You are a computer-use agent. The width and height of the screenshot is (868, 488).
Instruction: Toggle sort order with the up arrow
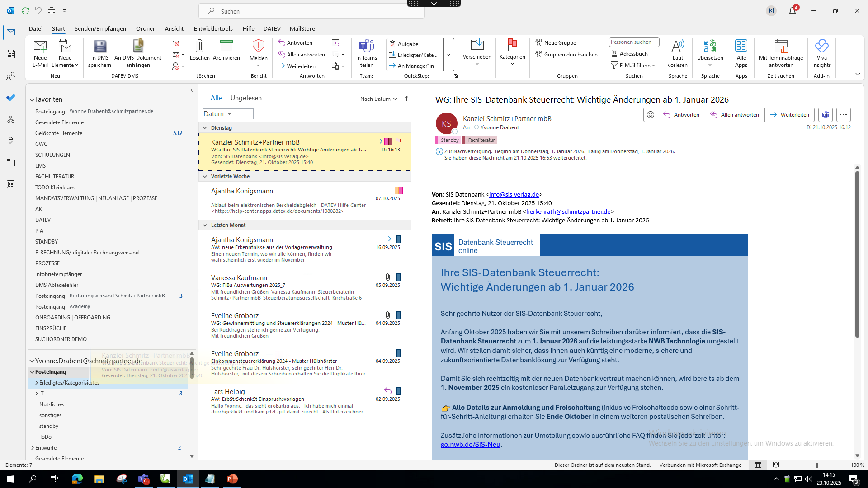click(406, 99)
